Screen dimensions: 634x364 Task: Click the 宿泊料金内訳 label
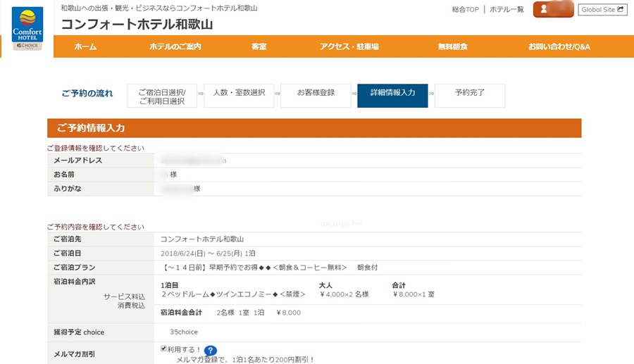click(74, 282)
